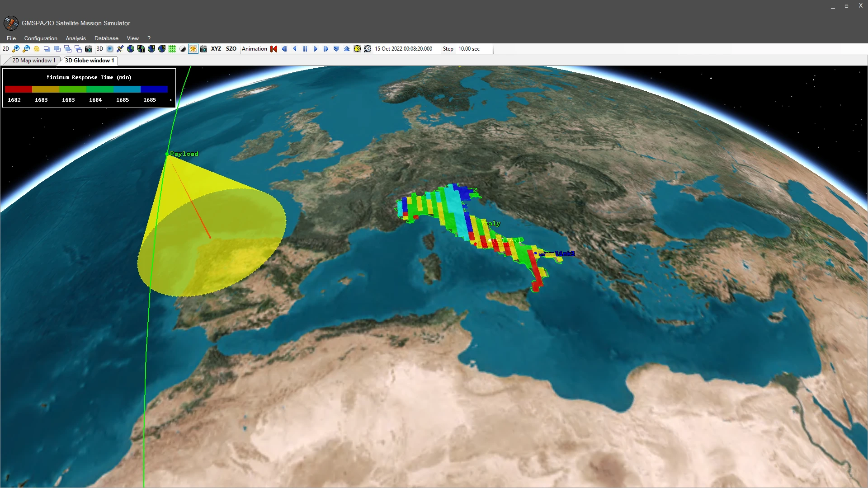Image resolution: width=868 pixels, height=488 pixels.
Task: Click the 2D zoom-out magnifier icon
Action: [x=26, y=49]
